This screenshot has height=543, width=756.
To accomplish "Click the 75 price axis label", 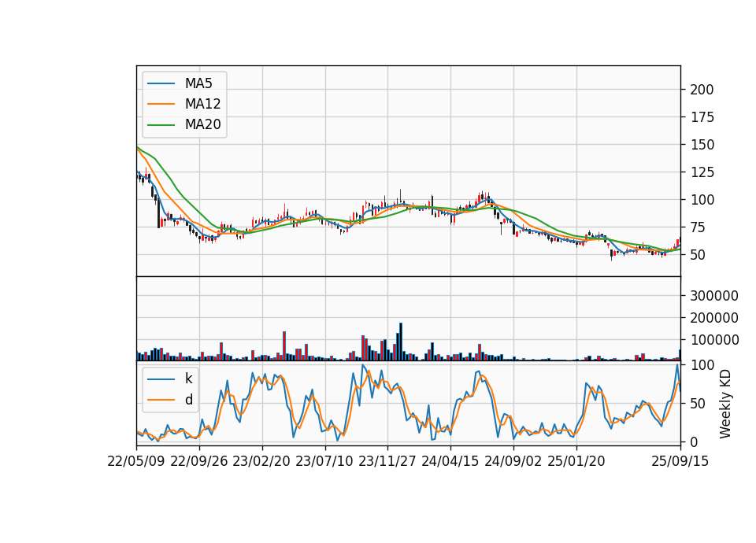I will [699, 227].
